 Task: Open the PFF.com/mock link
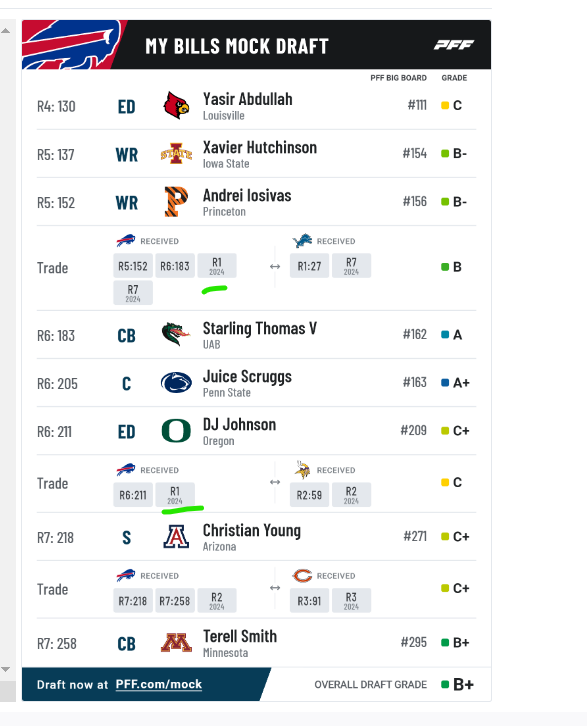tap(159, 684)
